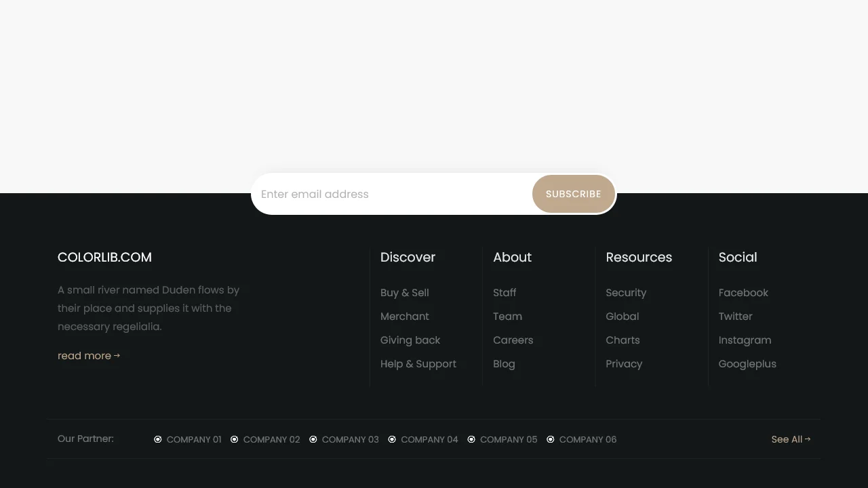This screenshot has width=868, height=488.
Task: Click the circular icon before COMPANY 06
Action: (x=550, y=439)
